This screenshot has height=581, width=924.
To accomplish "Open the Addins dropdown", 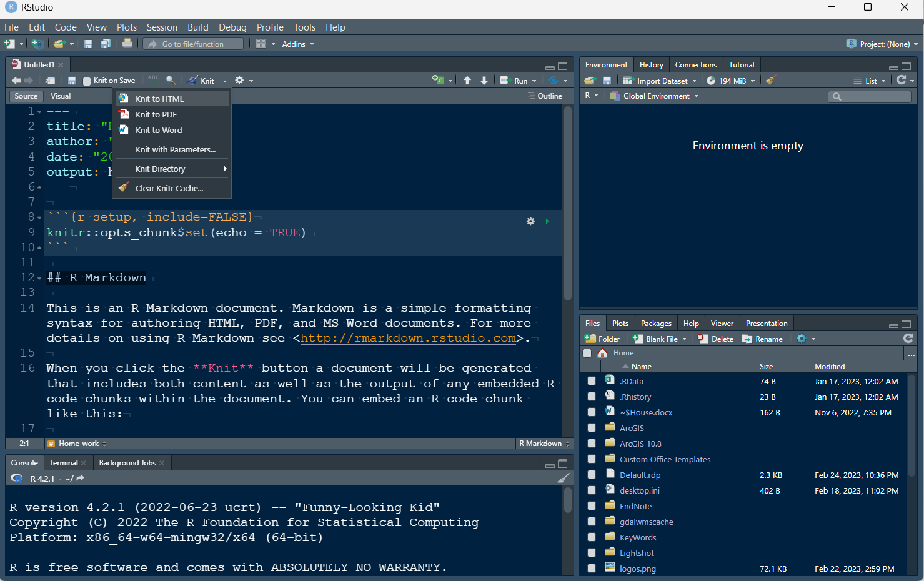I will 298,44.
